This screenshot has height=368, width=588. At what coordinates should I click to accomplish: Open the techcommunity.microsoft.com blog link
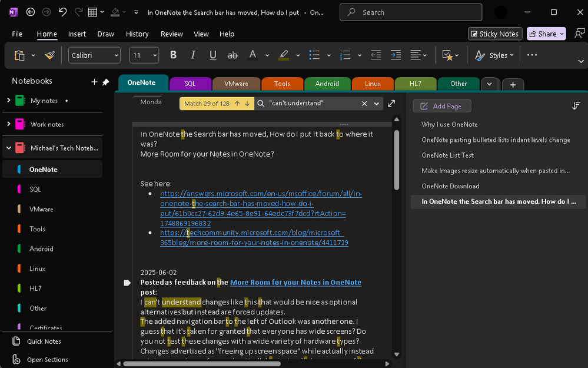point(254,237)
